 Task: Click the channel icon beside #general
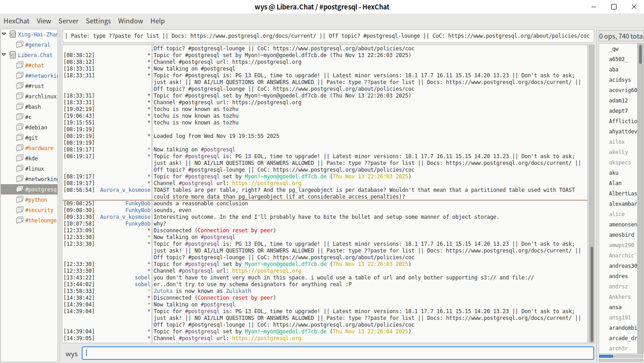(x=20, y=45)
